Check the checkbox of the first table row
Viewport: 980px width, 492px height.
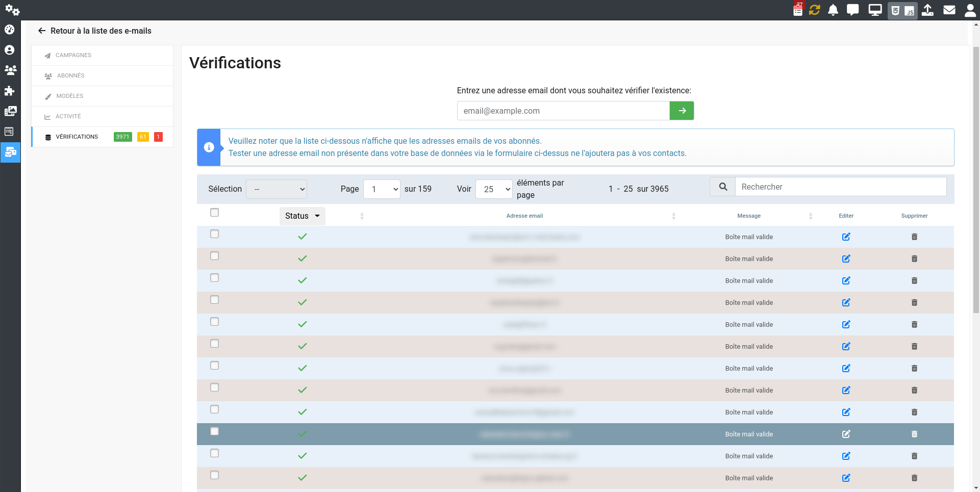point(215,234)
